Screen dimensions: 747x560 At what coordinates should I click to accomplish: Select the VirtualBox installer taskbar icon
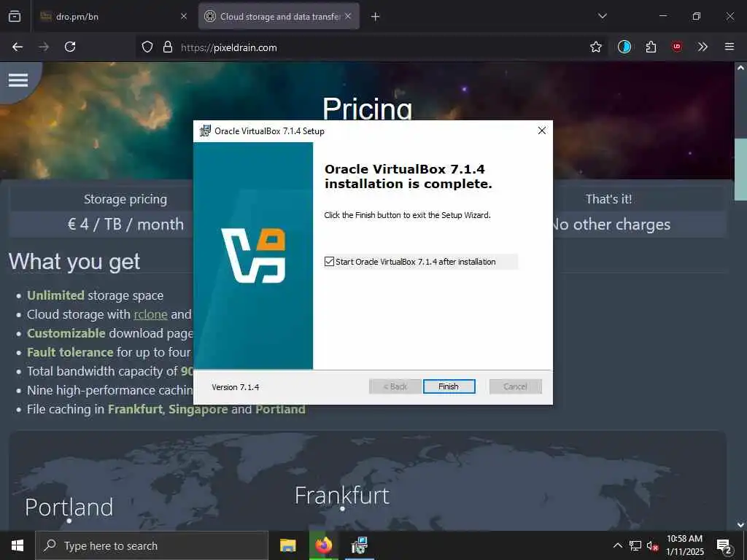(x=359, y=545)
